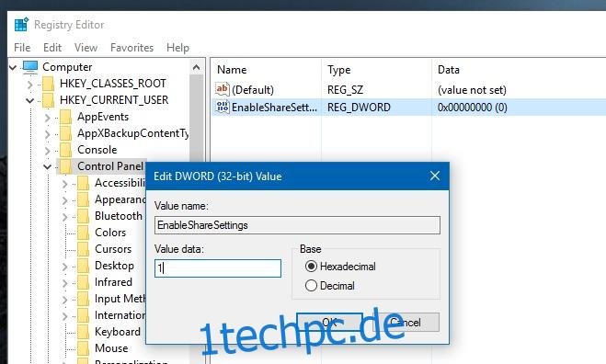Click the Value data input box
The height and width of the screenshot is (364, 606).
(x=218, y=268)
